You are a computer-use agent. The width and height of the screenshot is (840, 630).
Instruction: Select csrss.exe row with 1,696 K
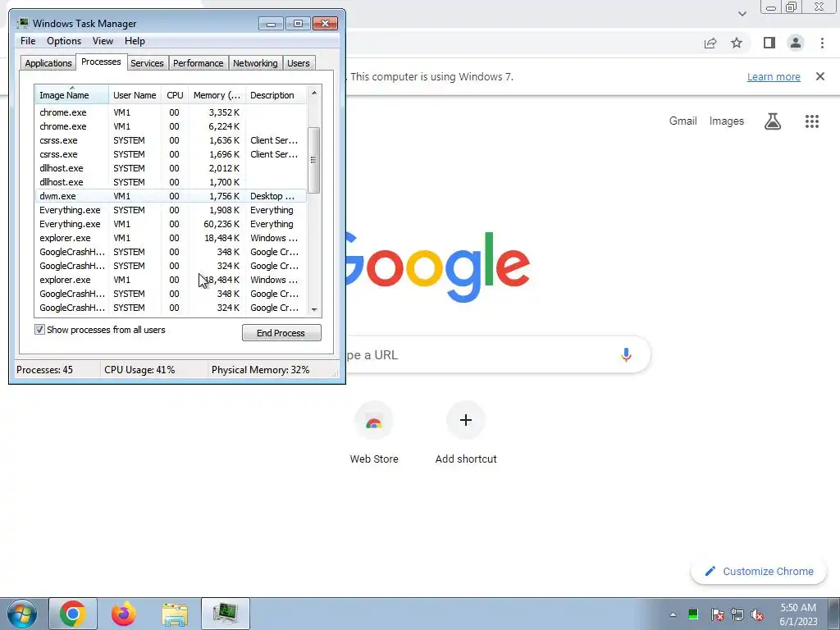(x=171, y=154)
